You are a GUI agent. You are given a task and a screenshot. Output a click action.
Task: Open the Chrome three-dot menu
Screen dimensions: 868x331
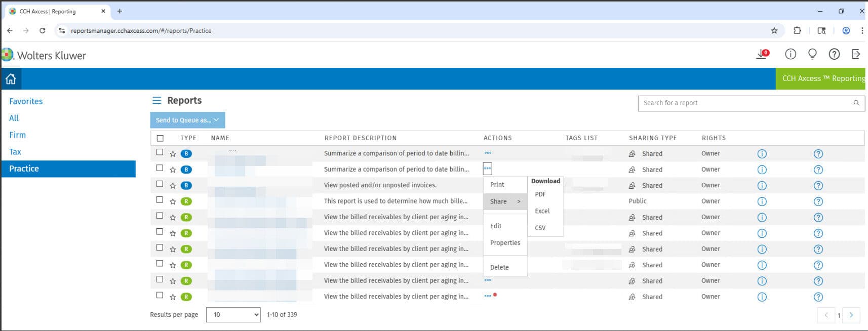point(862,30)
